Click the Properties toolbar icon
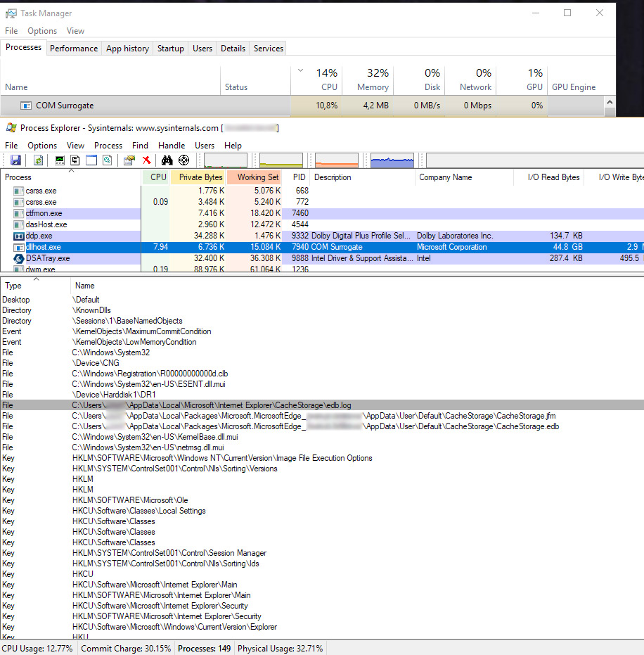 coord(129,160)
